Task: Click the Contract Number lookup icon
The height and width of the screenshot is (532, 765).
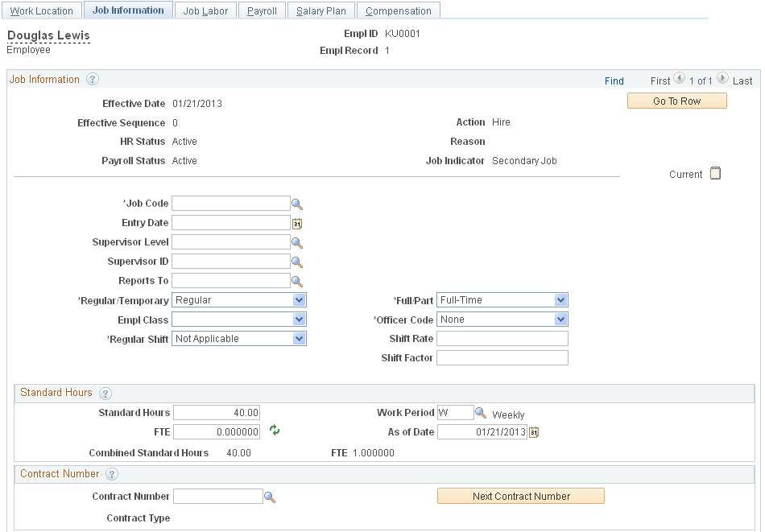Action: [x=270, y=497]
